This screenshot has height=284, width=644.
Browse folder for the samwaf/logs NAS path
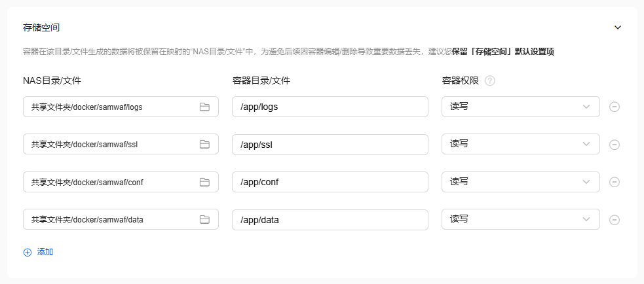(x=204, y=107)
